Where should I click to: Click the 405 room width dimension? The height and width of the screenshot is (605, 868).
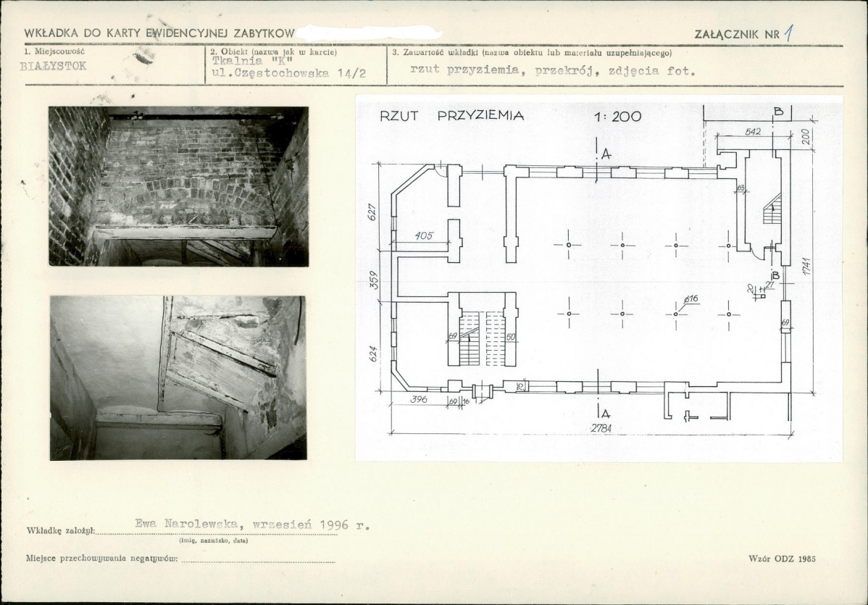coord(425,235)
